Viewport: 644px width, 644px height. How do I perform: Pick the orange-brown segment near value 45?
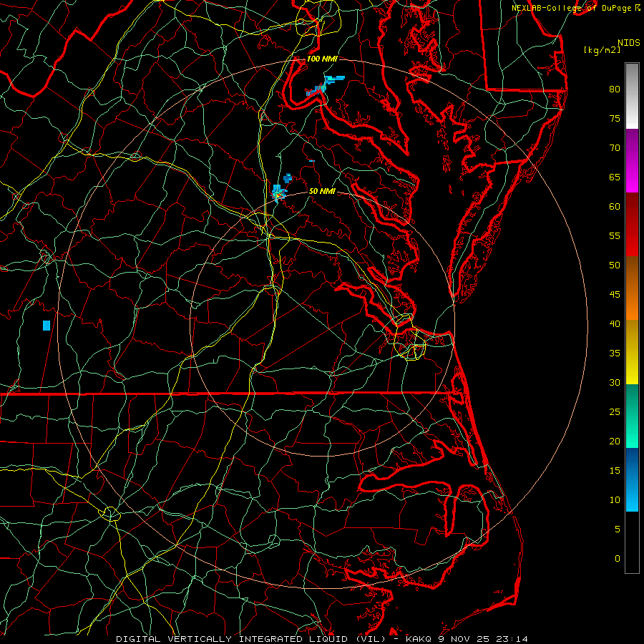(x=632, y=288)
